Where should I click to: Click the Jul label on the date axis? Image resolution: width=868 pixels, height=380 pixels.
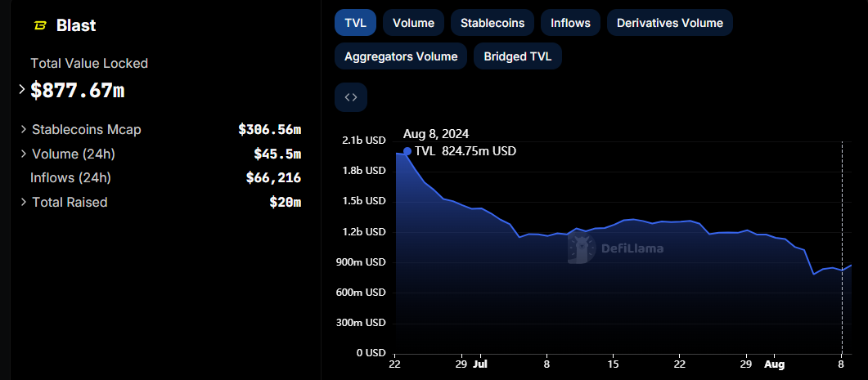tap(480, 362)
